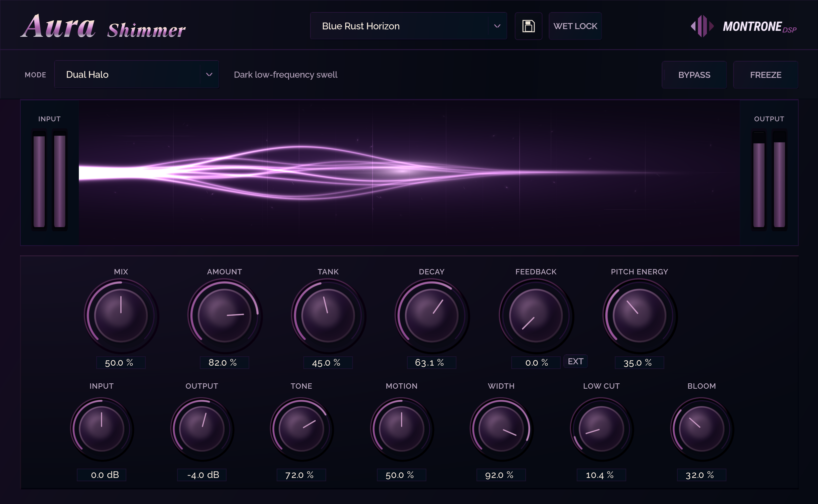Click the Input value field 0.0 dB
Viewport: 818px width, 504px height.
coord(102,475)
